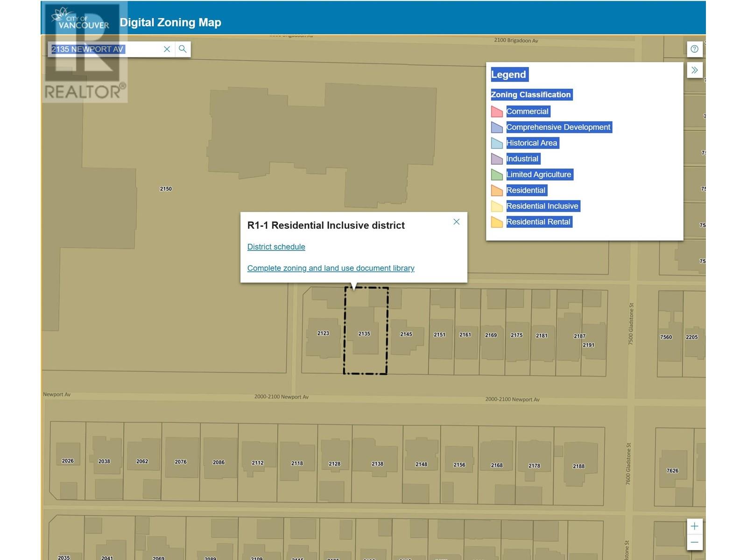747x560 pixels.
Task: Close the R1-1 zoning popup
Action: pyautogui.click(x=456, y=222)
